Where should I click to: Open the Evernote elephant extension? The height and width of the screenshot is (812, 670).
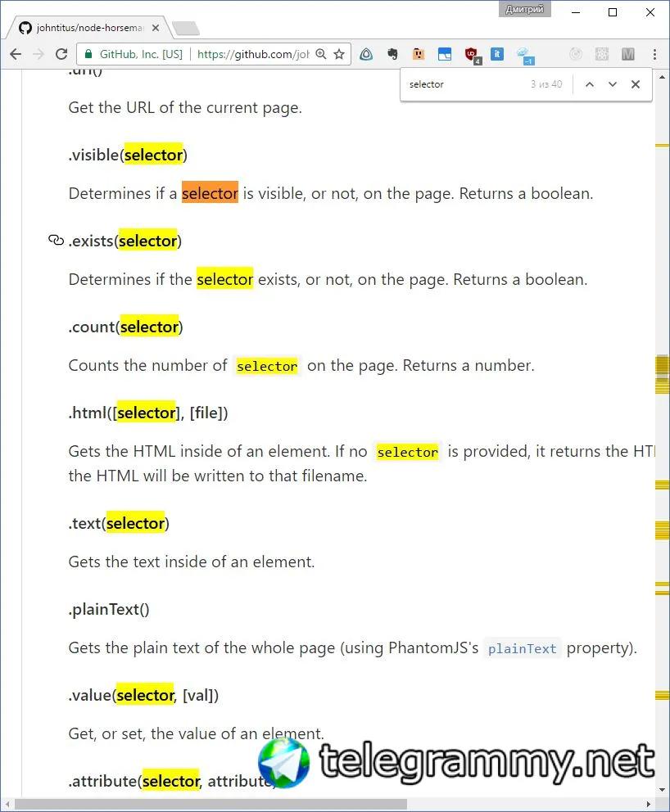393,54
